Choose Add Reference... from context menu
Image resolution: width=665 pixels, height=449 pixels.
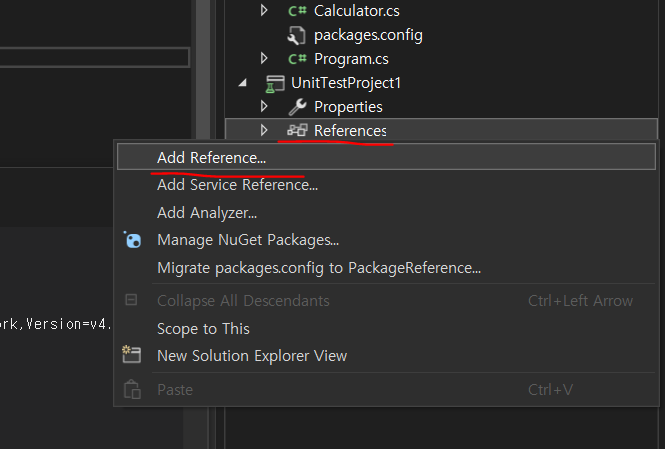pos(211,157)
